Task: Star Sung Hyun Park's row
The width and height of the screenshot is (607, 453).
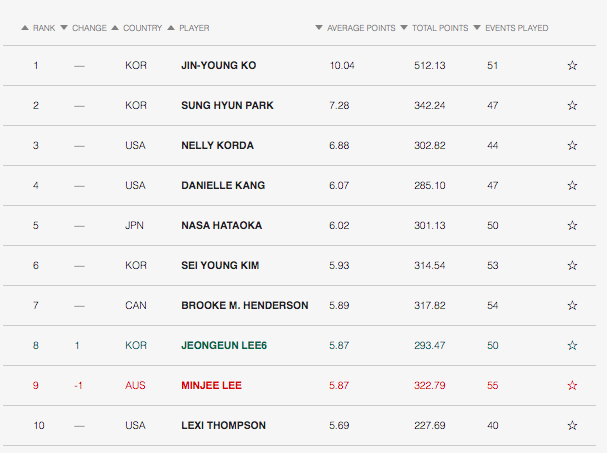Action: [x=572, y=106]
